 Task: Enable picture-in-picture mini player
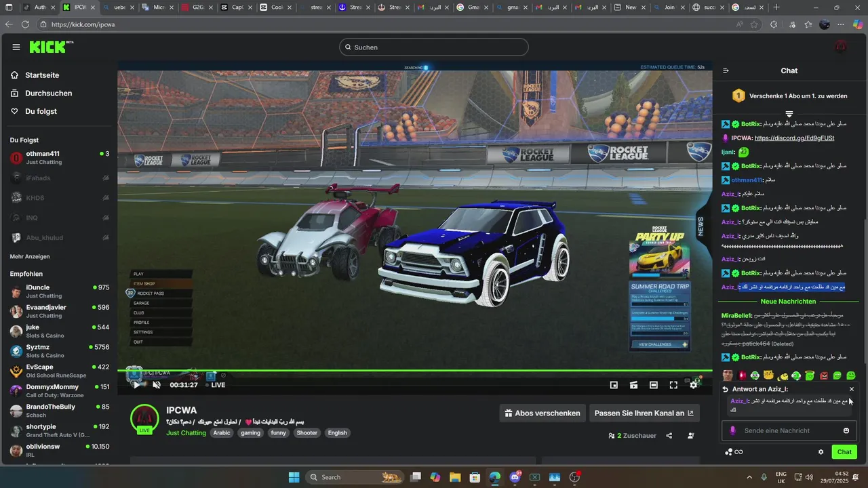pyautogui.click(x=614, y=385)
